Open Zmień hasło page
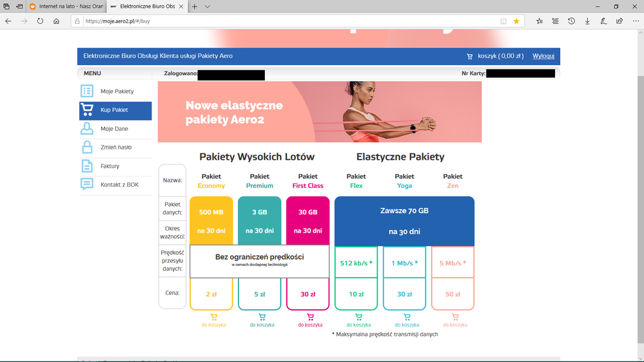644x362 pixels. [x=115, y=148]
